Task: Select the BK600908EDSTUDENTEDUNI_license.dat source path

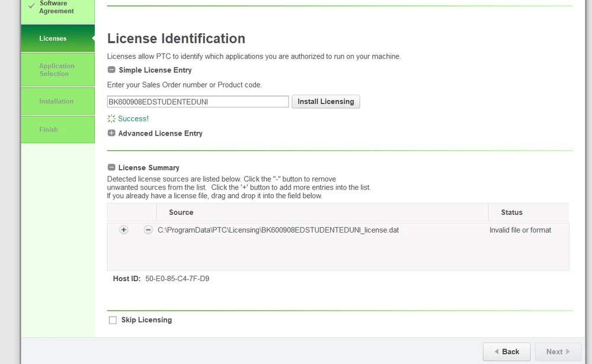Action: (x=279, y=230)
